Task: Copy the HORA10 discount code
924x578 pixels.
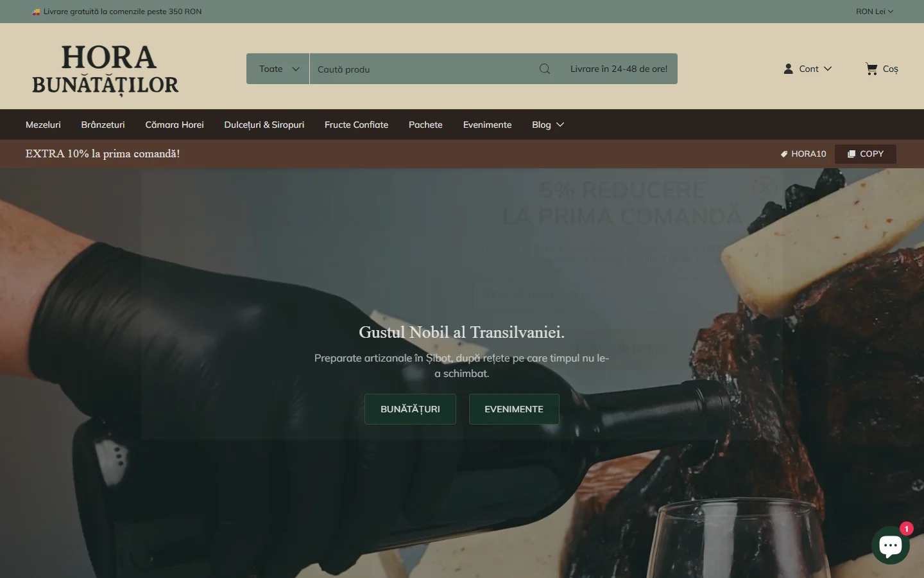Action: point(866,154)
